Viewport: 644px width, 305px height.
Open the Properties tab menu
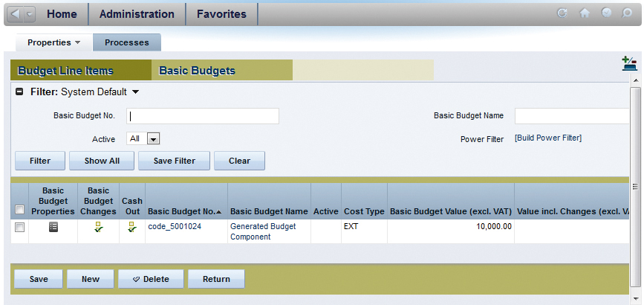(x=53, y=42)
